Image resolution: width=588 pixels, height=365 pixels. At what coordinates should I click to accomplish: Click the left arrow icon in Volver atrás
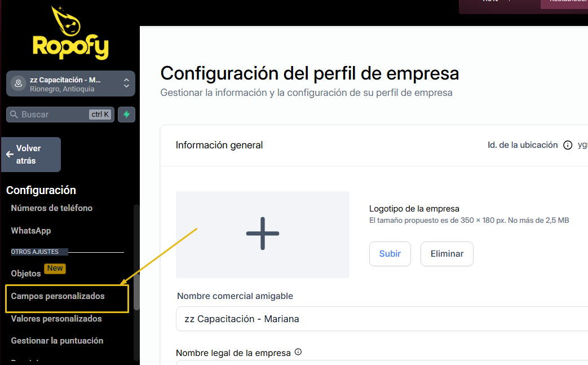10,154
